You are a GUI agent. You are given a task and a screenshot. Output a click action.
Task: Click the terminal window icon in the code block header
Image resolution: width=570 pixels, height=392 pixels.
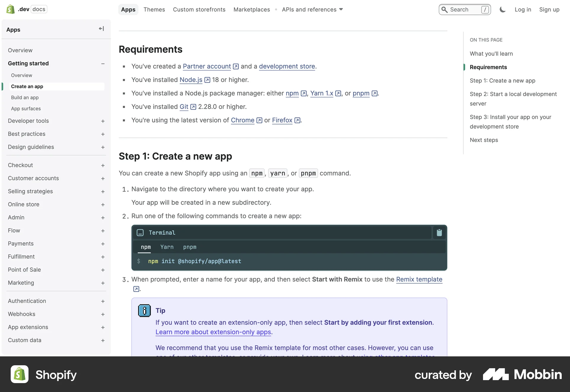(x=140, y=233)
